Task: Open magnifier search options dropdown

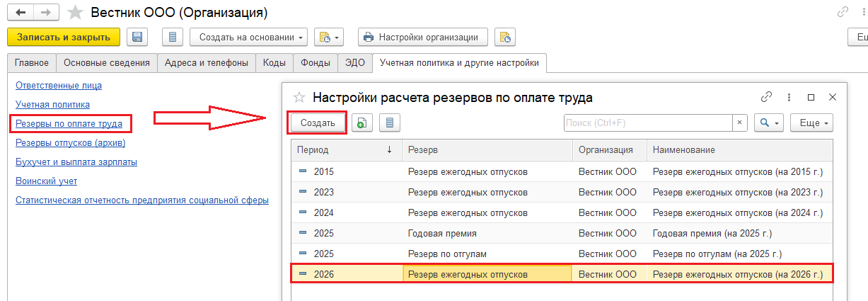Action: point(768,123)
